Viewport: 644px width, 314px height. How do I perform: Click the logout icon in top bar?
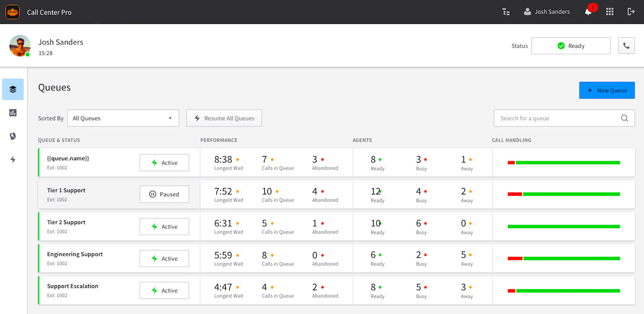pos(631,12)
